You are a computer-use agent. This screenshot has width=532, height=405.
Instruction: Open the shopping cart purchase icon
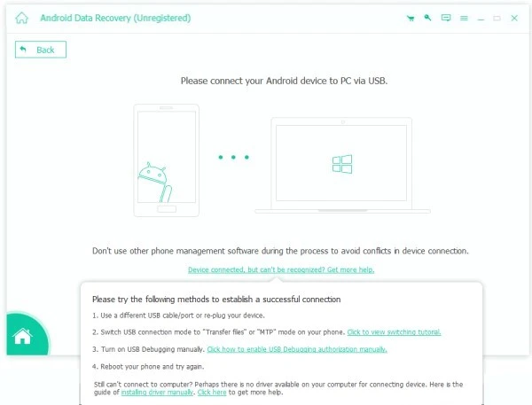pos(410,18)
